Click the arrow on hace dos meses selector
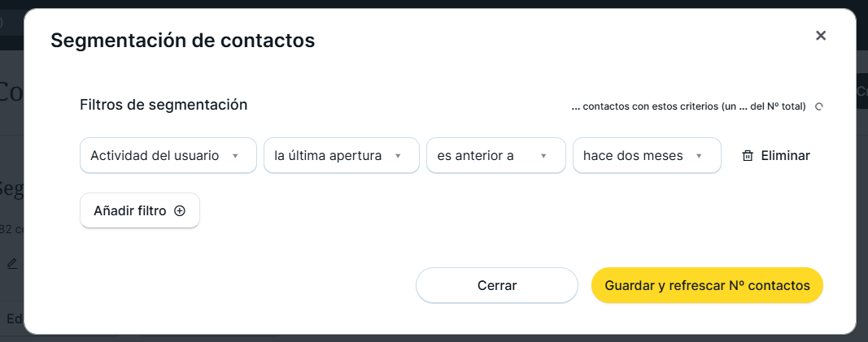868x342 pixels. point(699,156)
